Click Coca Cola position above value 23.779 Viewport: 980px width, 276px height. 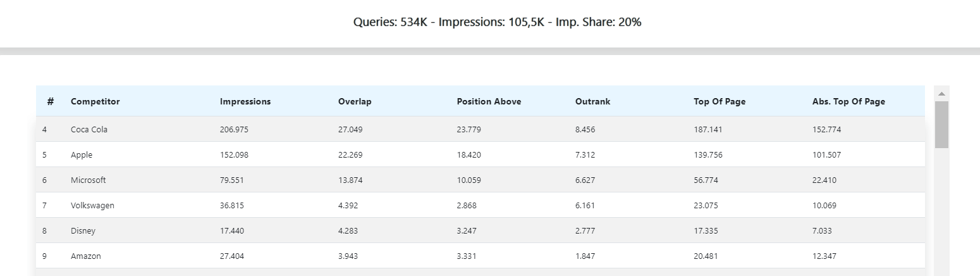click(469, 129)
